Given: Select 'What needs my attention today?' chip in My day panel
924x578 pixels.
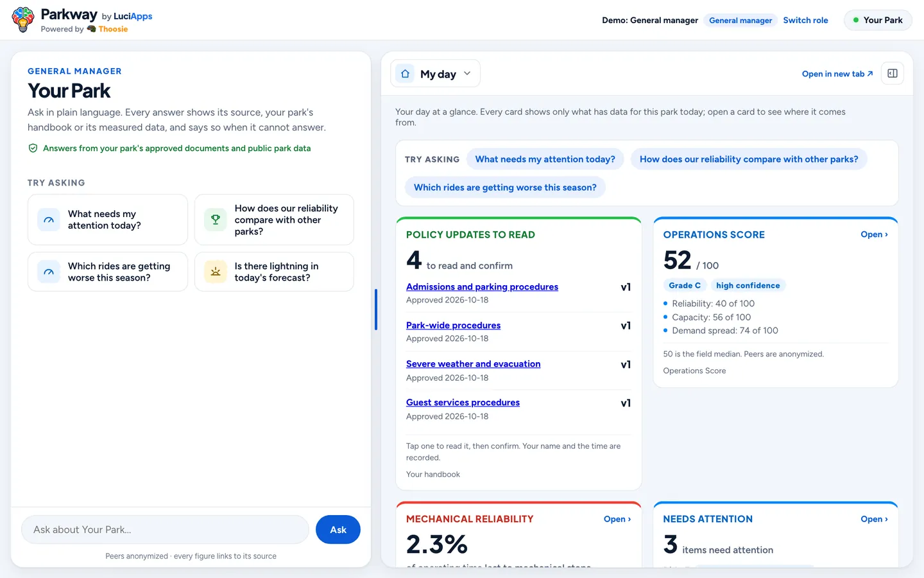Looking at the screenshot, I should pos(545,159).
